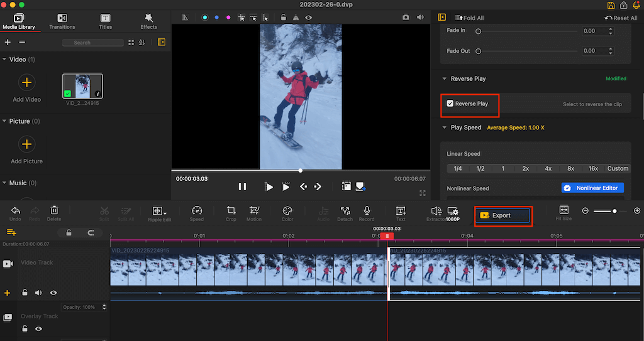The width and height of the screenshot is (644, 341).
Task: Collapse the Video category in library
Action: coord(4,60)
